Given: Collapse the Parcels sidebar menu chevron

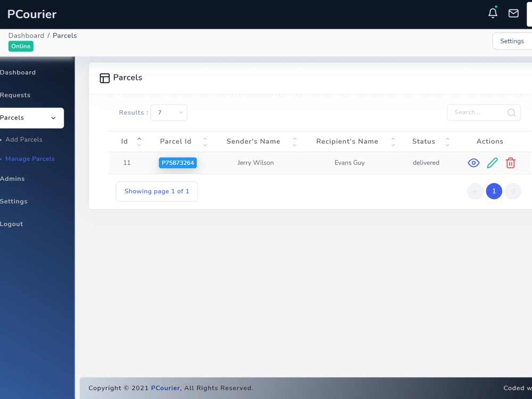Looking at the screenshot, I should (x=53, y=118).
